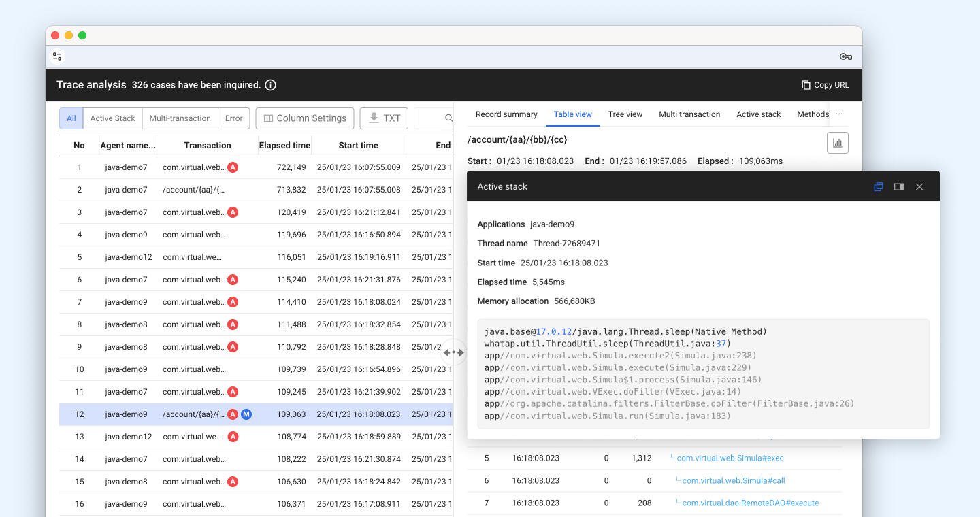Viewport: 980px width, 517px height.
Task: Toggle the Active Stack filter
Action: coord(112,118)
